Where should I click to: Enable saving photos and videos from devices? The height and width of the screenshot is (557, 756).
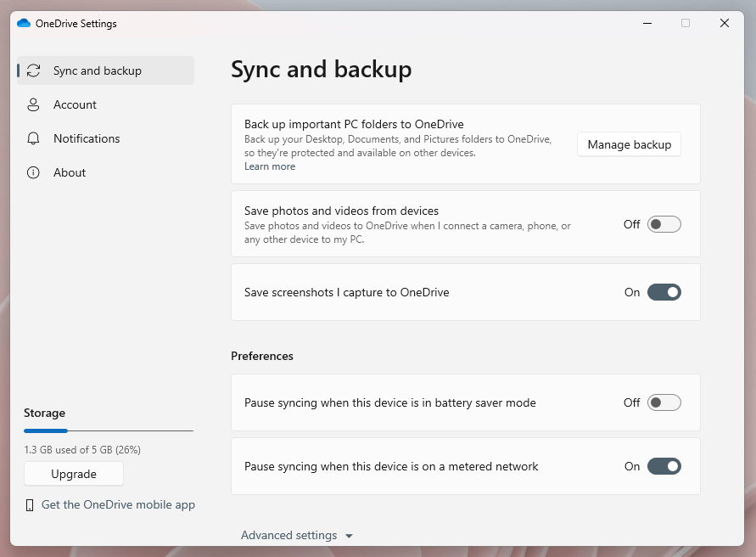click(664, 224)
